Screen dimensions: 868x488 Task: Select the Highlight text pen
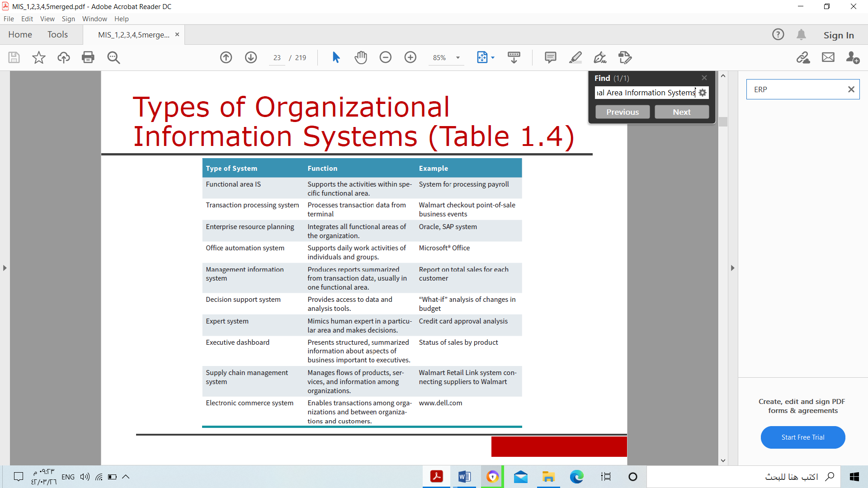click(x=576, y=57)
